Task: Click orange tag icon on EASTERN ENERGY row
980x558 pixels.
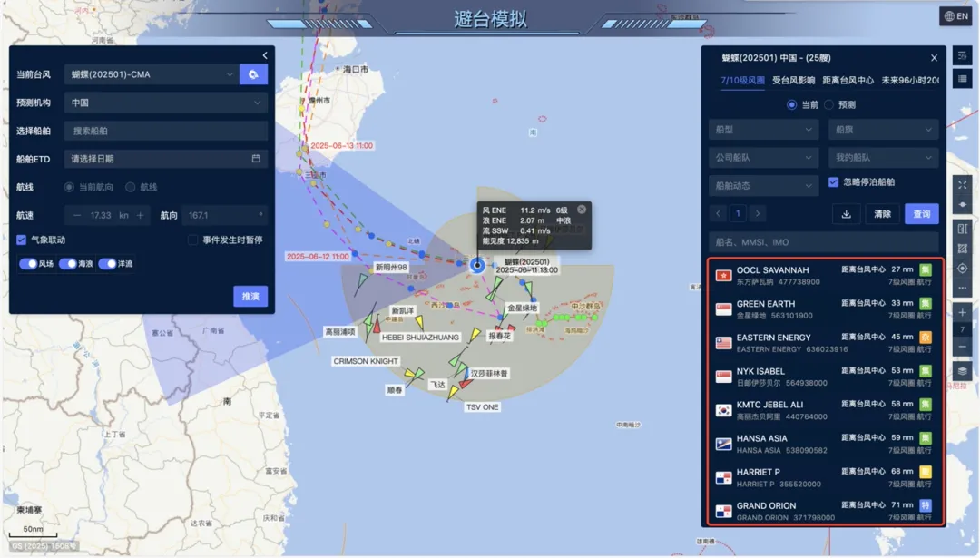Action: click(x=926, y=338)
